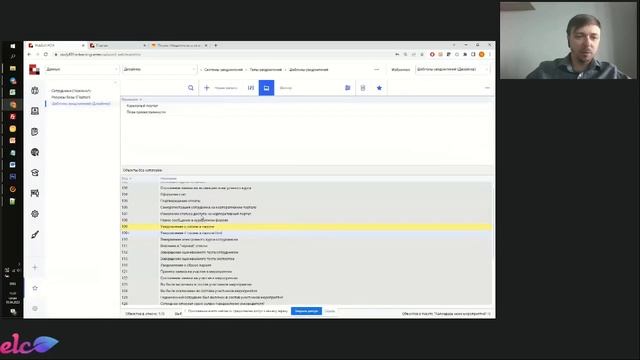Click the grey link beside the blue bottom button
This screenshot has height=360, width=640.
(330, 311)
